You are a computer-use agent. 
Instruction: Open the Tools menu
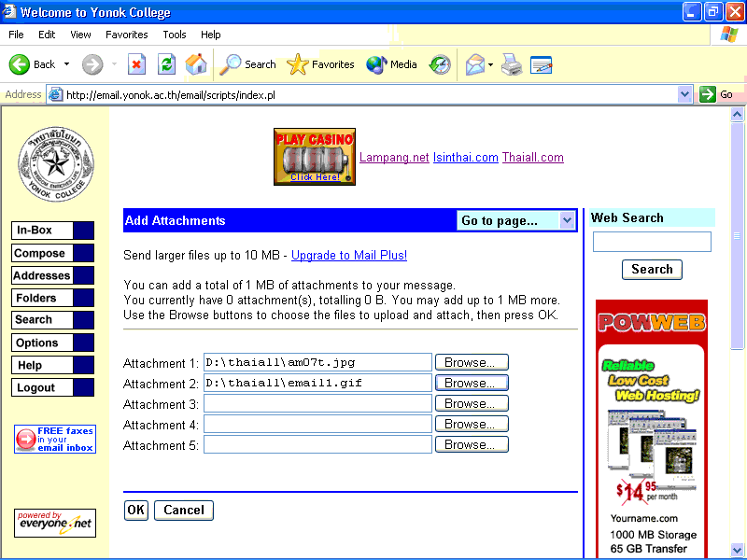click(175, 35)
